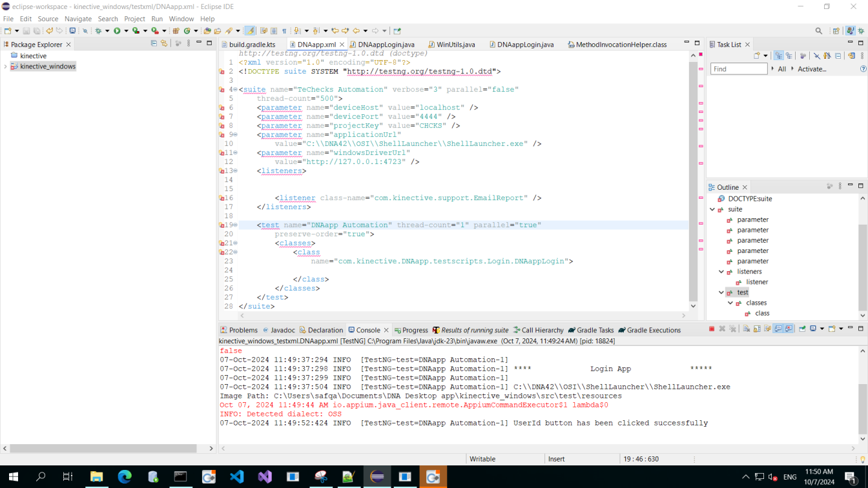Click the Clear Console icon
The width and height of the screenshot is (868, 488).
747,329
